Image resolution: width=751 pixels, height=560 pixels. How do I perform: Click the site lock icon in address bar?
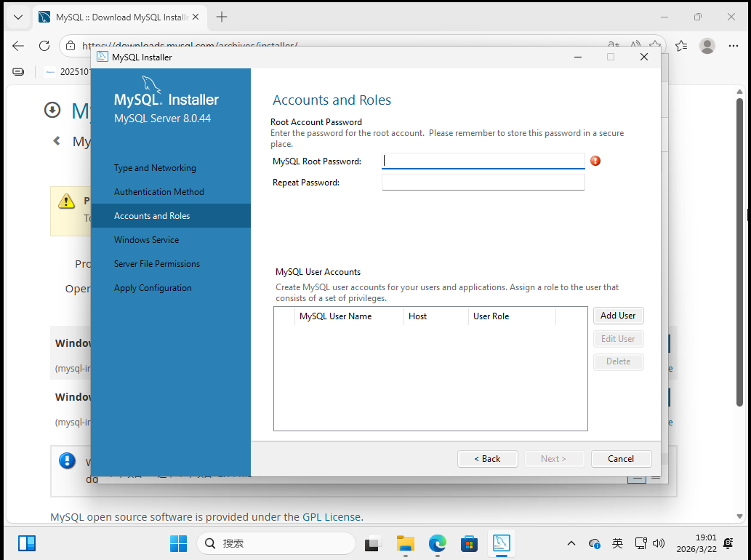coord(71,46)
